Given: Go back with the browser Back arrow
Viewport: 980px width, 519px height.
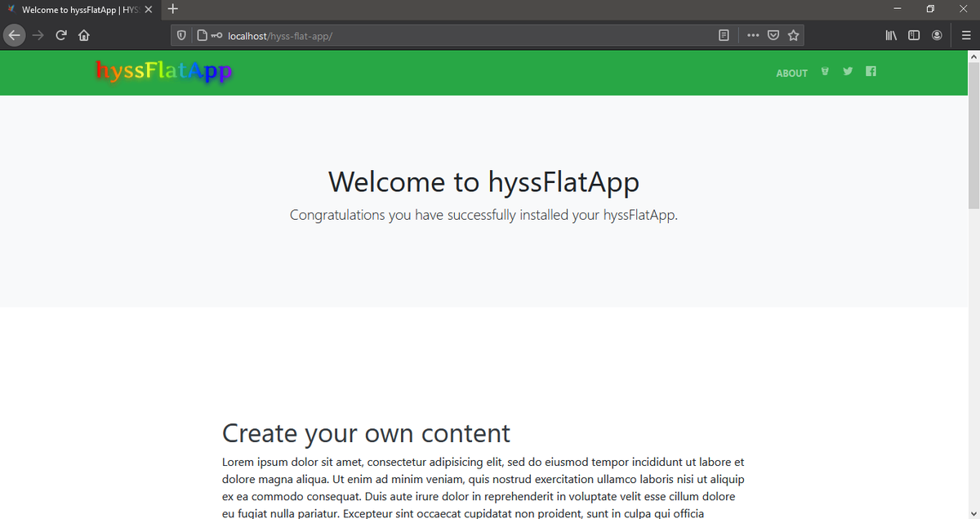Looking at the screenshot, I should click(14, 35).
